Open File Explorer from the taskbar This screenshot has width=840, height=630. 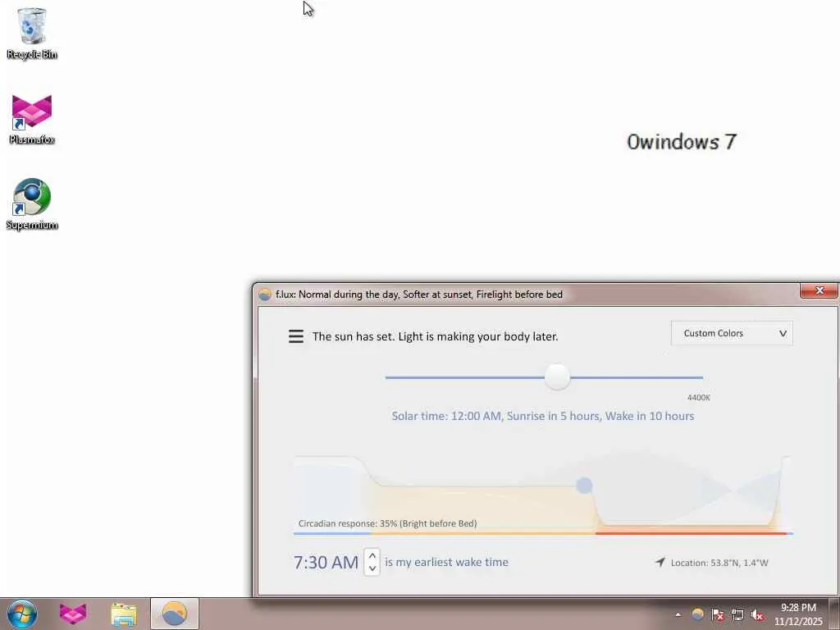coord(124,614)
